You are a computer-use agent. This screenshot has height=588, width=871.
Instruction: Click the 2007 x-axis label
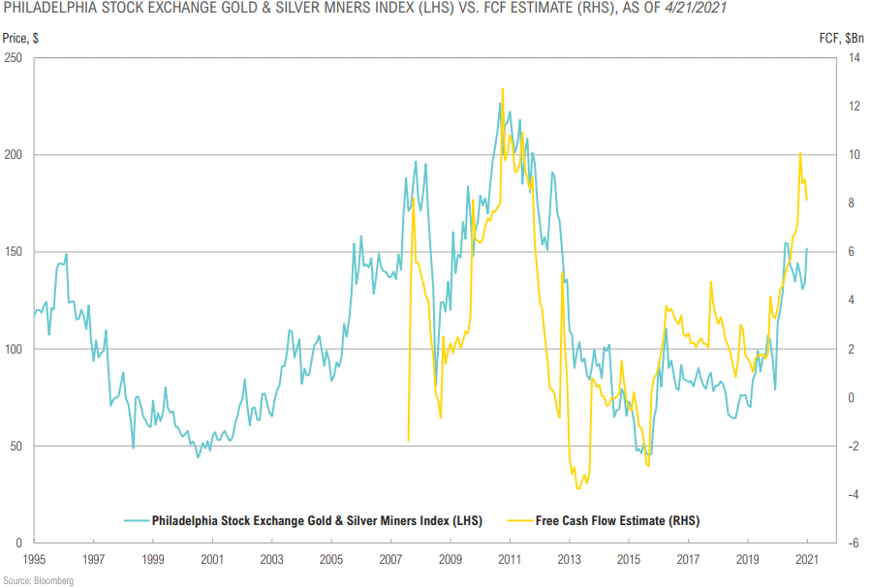[390, 560]
